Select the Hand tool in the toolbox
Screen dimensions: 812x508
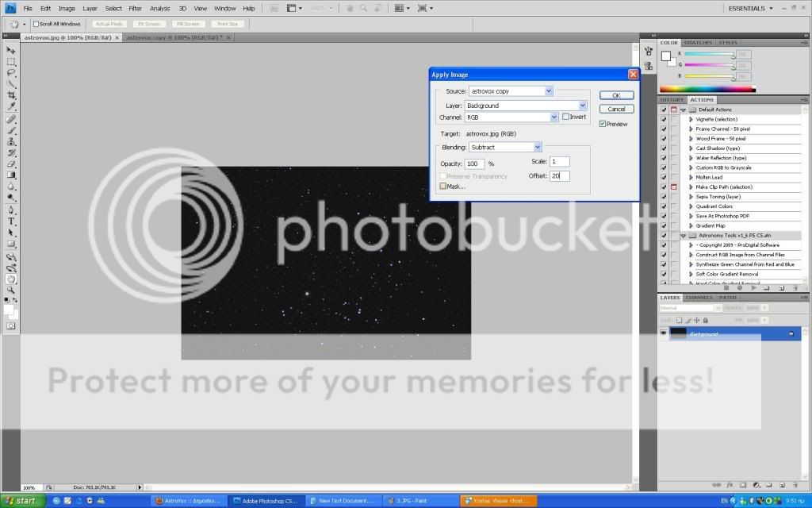11,279
